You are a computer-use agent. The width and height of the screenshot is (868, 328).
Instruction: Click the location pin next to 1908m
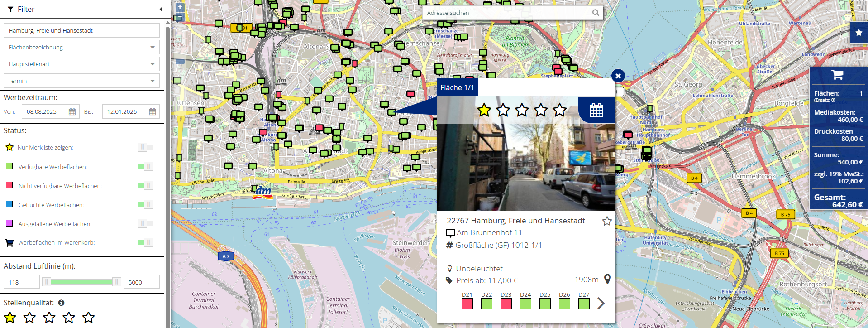pos(607,280)
